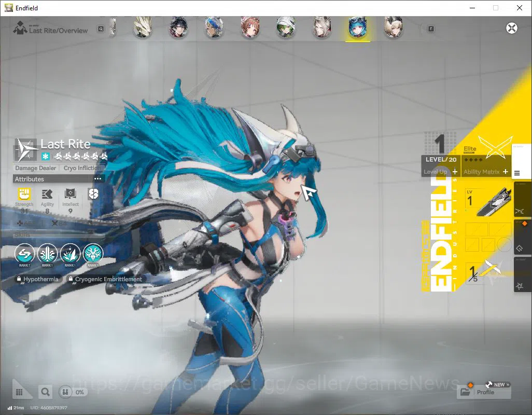The width and height of the screenshot is (532, 415).
Task: Click the Agility attribute icon
Action: (x=47, y=194)
